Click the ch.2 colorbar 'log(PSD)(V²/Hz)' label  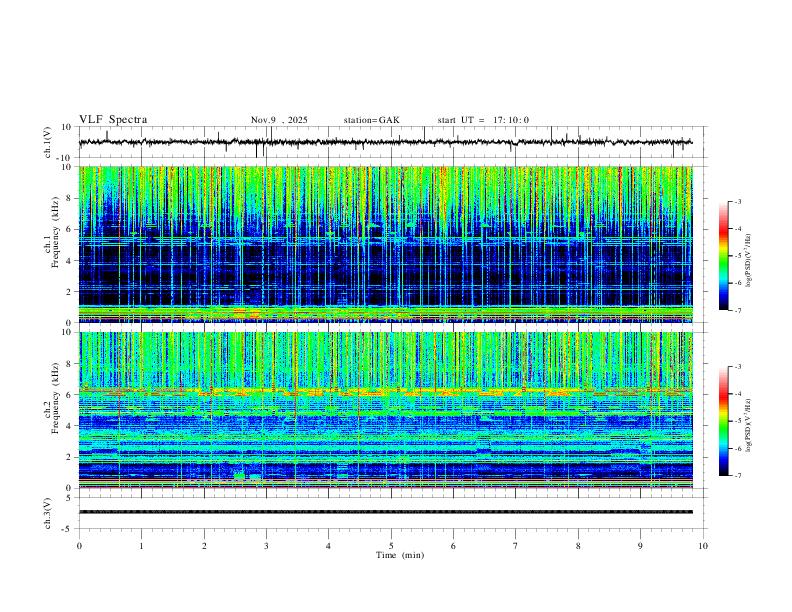point(749,425)
